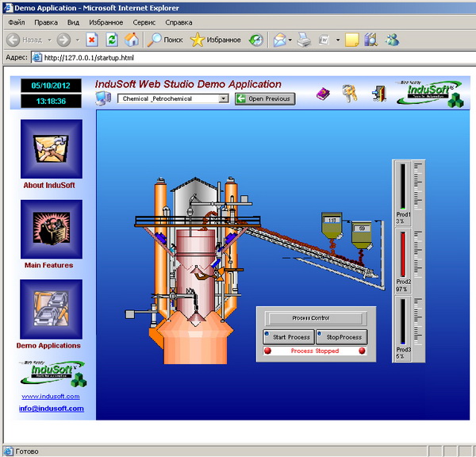This screenshot has width=476, height=457.
Task: Click InduSoft logo in left sidebar
Action: 53,374
